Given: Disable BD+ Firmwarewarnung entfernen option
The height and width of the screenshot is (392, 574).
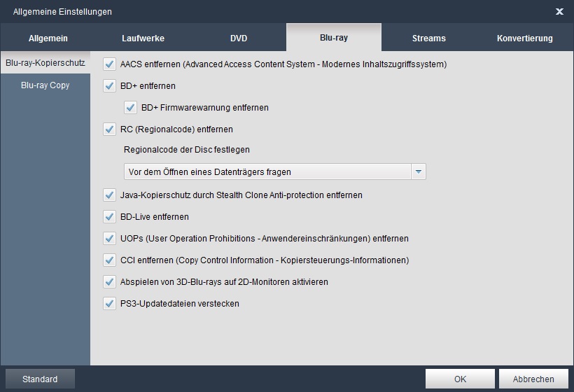Looking at the screenshot, I should pos(130,108).
